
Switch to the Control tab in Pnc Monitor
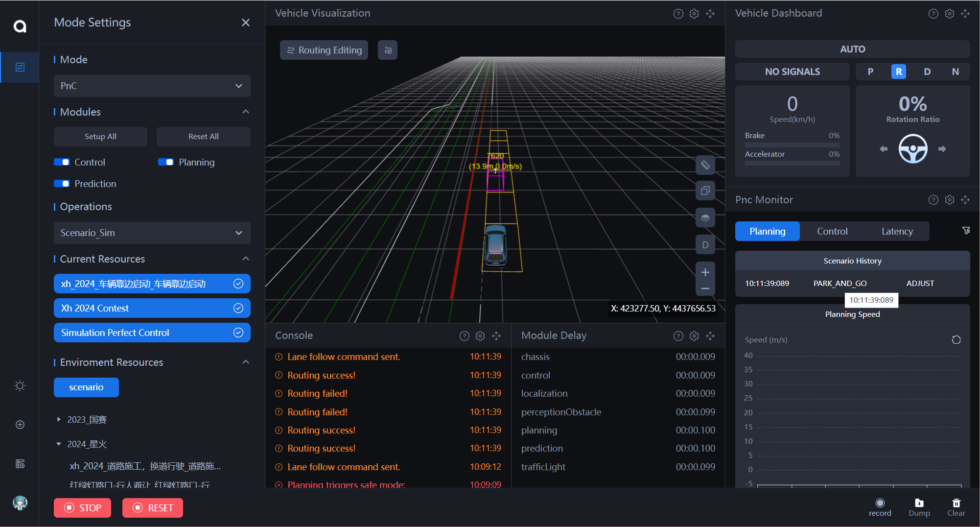[x=832, y=231]
